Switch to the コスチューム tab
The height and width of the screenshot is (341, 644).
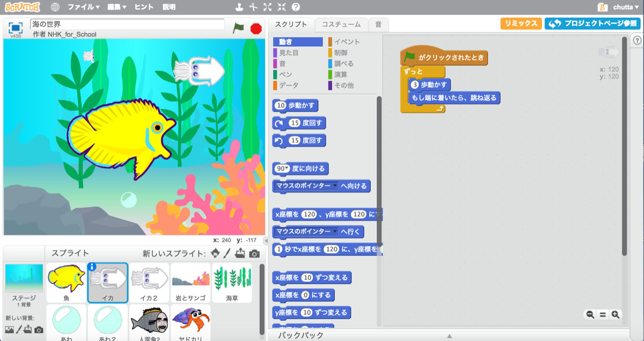pos(341,24)
